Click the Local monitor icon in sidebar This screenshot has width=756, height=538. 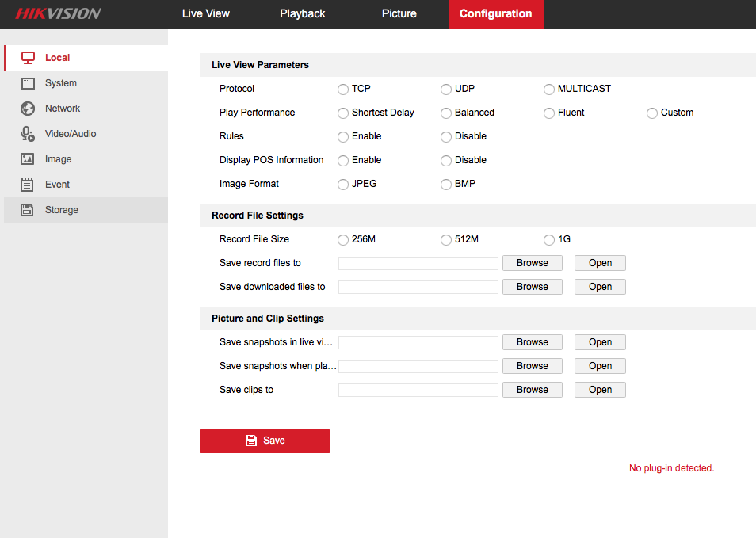tap(28, 58)
